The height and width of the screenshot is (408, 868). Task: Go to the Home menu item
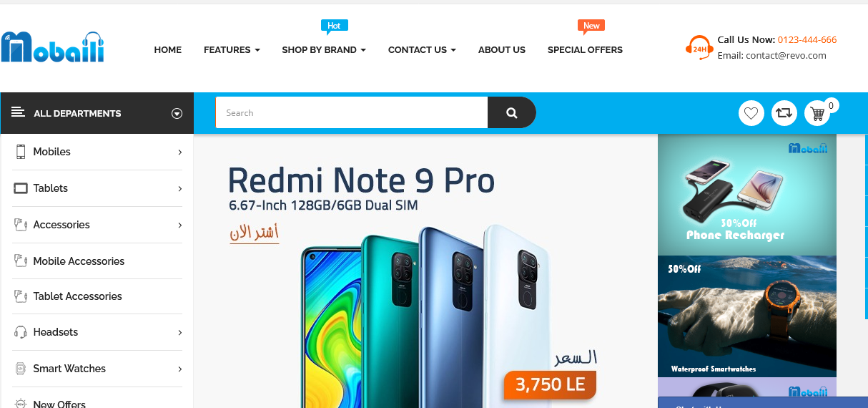pos(168,50)
